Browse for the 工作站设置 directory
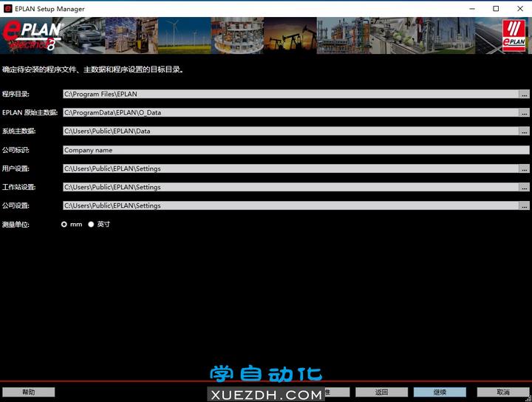The height and width of the screenshot is (402, 532). (524, 187)
